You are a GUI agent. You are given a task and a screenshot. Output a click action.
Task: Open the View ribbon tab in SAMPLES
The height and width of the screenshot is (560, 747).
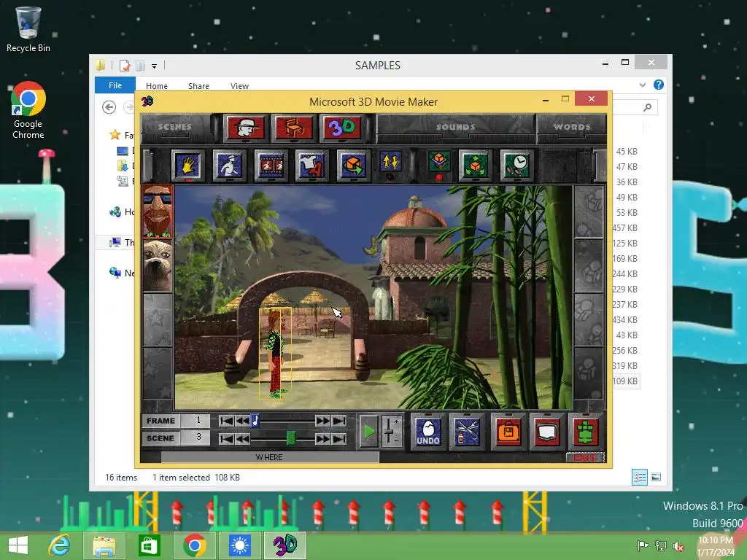[239, 86]
